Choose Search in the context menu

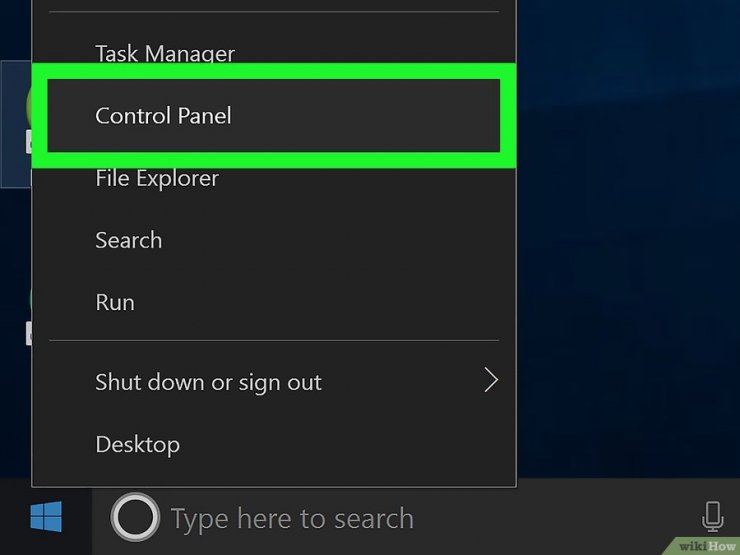[128, 240]
